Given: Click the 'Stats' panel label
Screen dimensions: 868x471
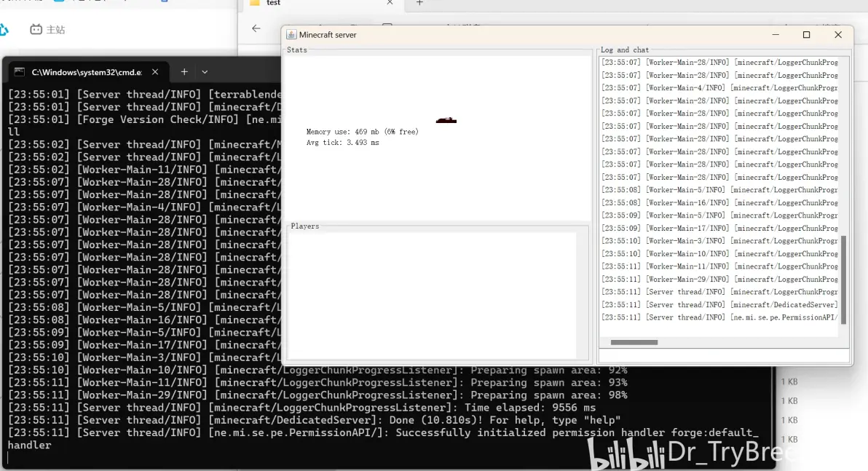Looking at the screenshot, I should pyautogui.click(x=296, y=50).
